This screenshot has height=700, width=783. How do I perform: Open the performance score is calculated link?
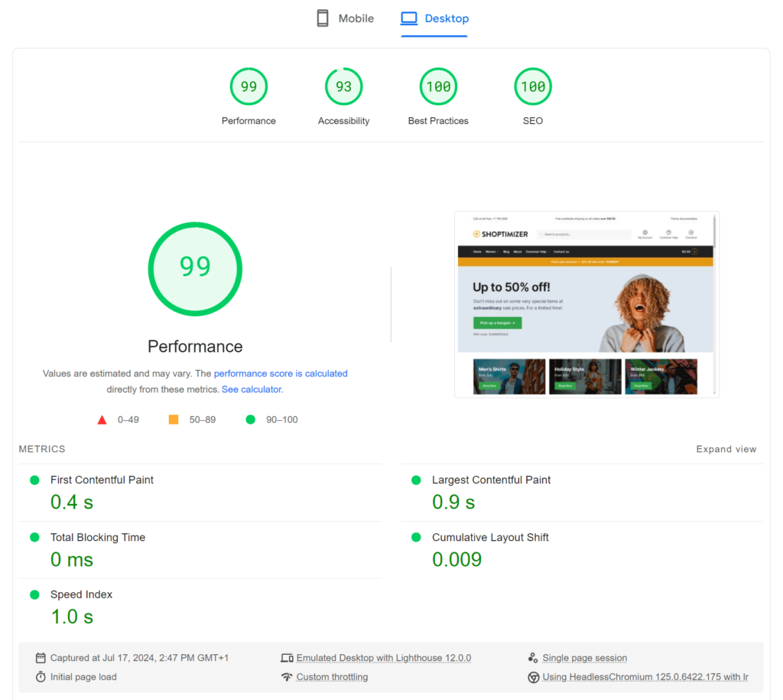click(281, 373)
